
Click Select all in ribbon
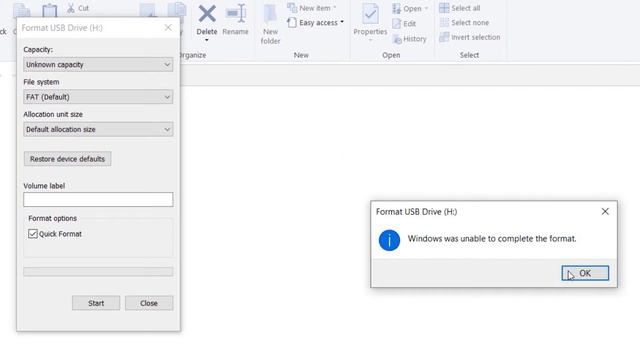click(460, 8)
